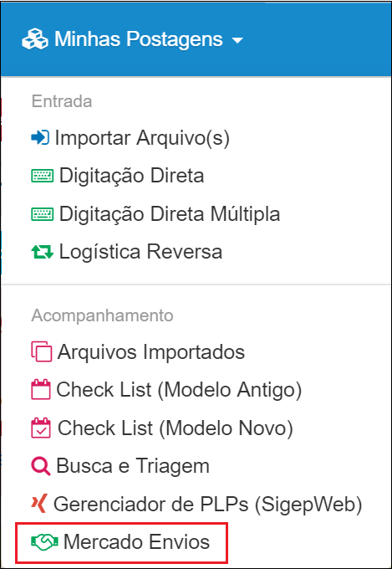
Task: Open Gerenciador de PLPs (SigepWeb)
Action: tap(208, 504)
